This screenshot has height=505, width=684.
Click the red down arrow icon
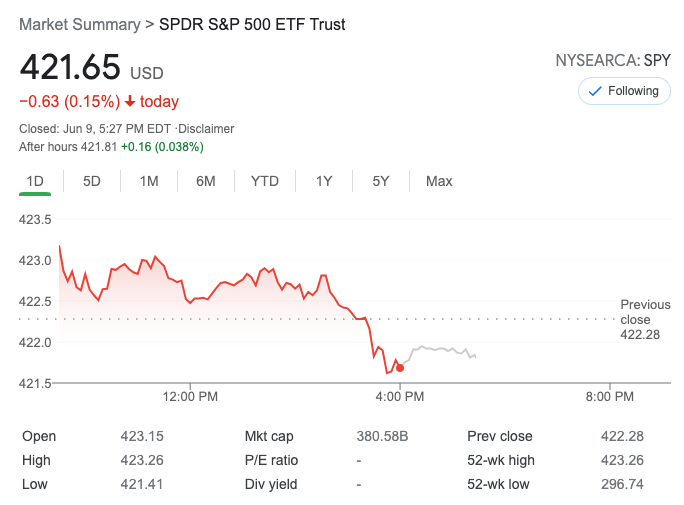click(x=130, y=102)
